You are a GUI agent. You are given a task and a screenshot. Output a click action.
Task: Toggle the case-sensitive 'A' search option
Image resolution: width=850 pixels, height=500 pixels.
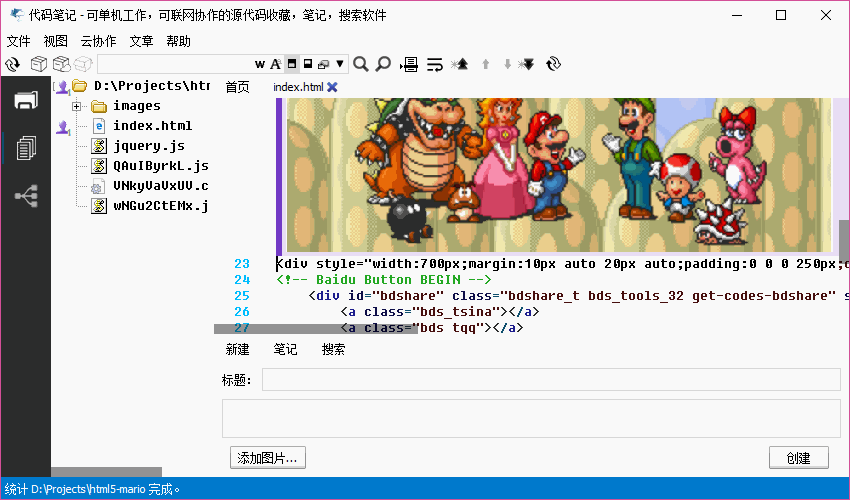pos(275,64)
